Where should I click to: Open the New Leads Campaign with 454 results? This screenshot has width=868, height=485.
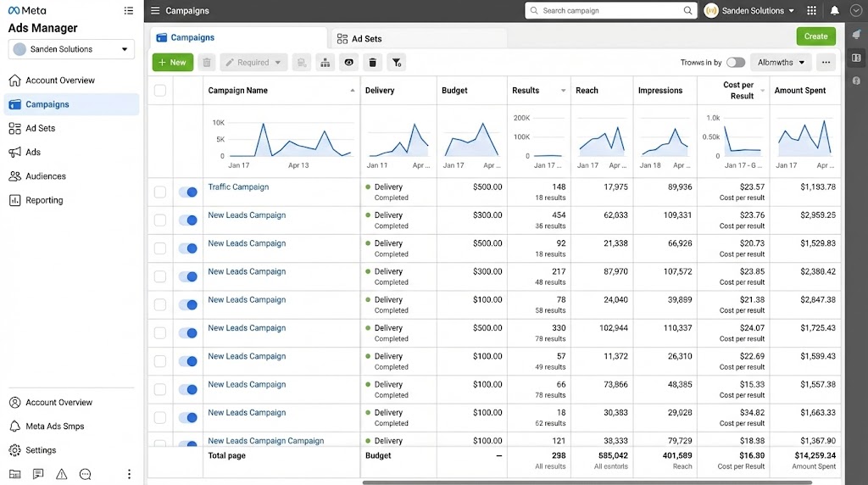247,215
